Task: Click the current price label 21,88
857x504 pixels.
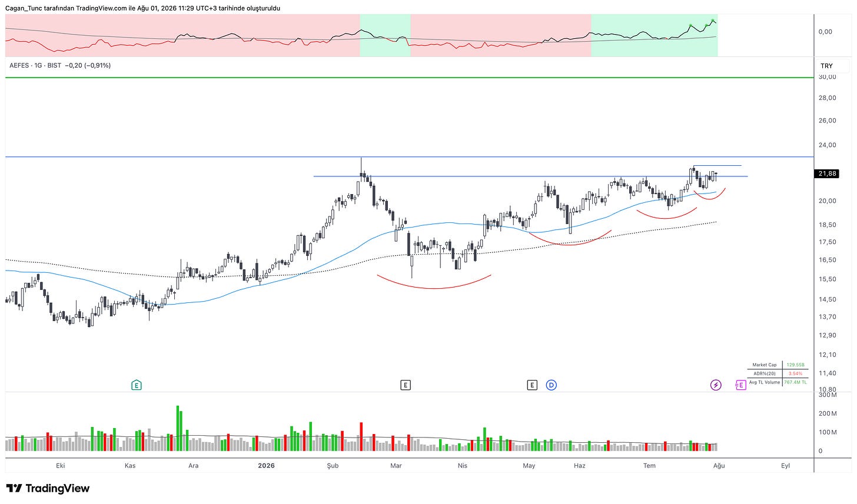Action: (x=828, y=173)
